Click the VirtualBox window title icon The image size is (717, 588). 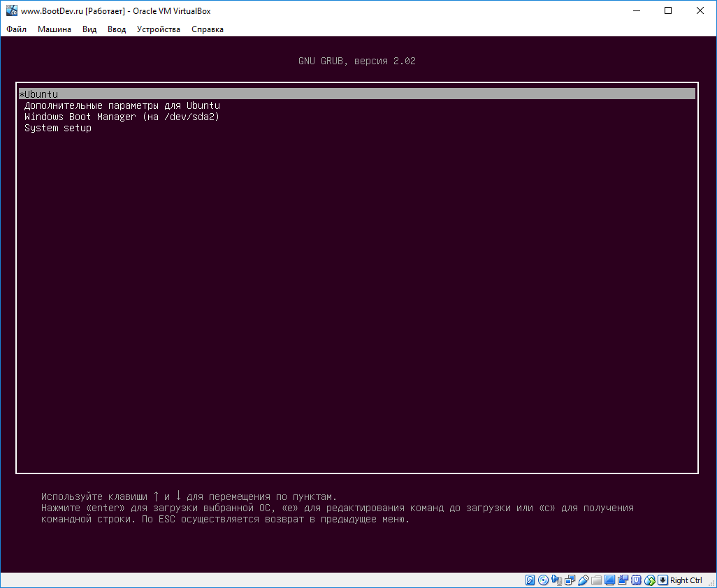tap(11, 10)
